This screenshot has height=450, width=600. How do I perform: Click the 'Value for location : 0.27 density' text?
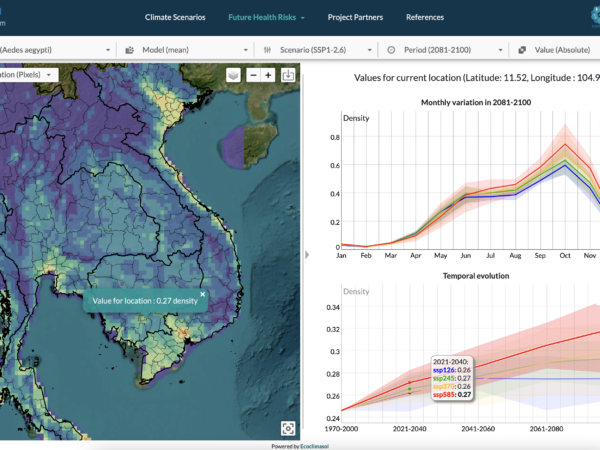[x=145, y=301]
